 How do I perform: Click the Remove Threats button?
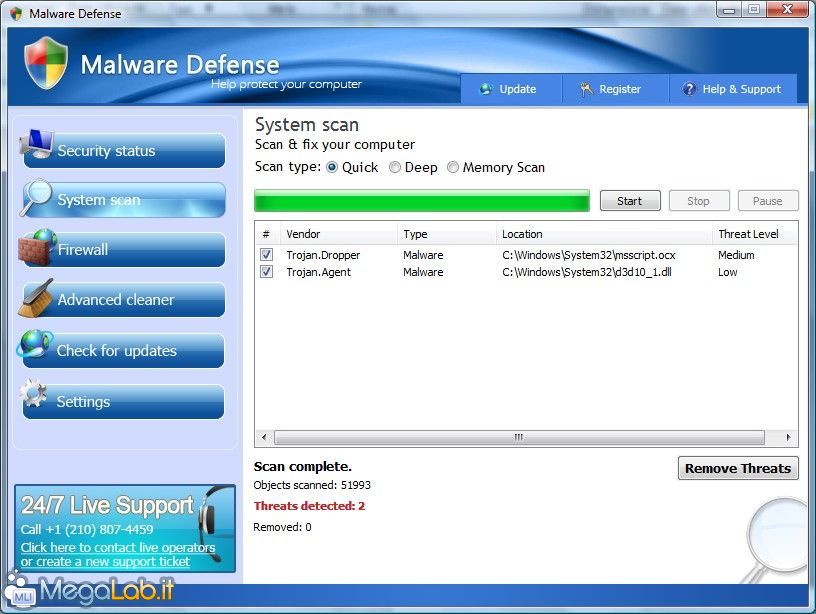738,468
